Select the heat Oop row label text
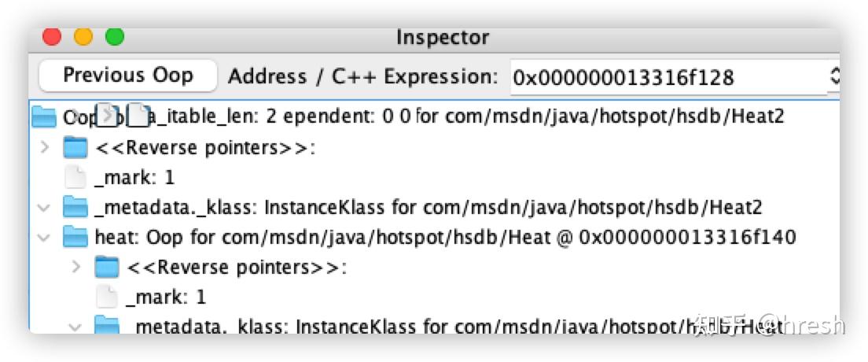The width and height of the screenshot is (868, 362). [444, 237]
